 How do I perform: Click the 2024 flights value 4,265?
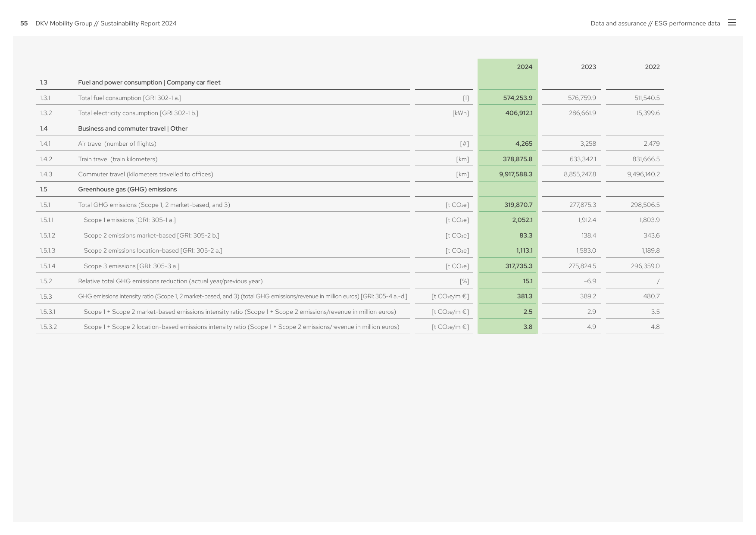coord(524,144)
